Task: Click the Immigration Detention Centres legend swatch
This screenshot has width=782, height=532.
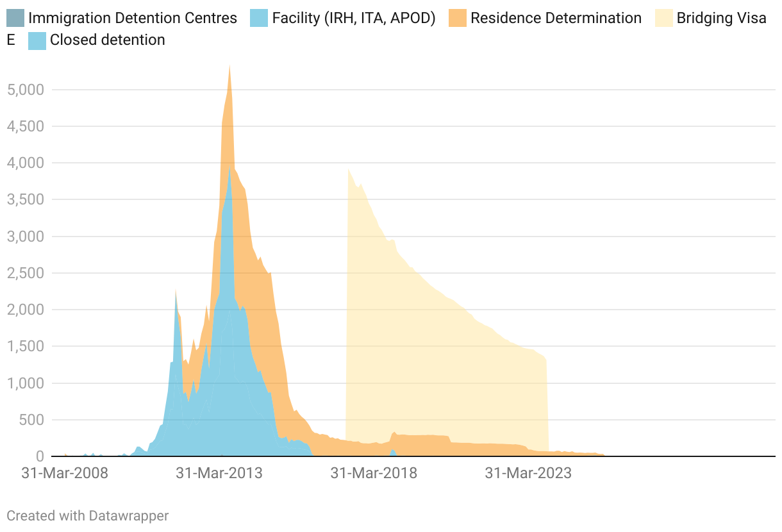Action: pyautogui.click(x=15, y=18)
